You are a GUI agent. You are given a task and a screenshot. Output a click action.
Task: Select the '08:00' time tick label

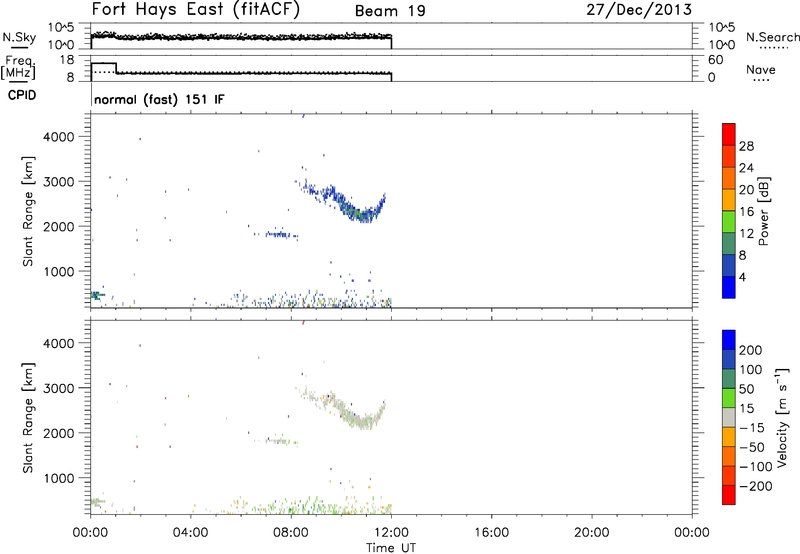click(291, 533)
